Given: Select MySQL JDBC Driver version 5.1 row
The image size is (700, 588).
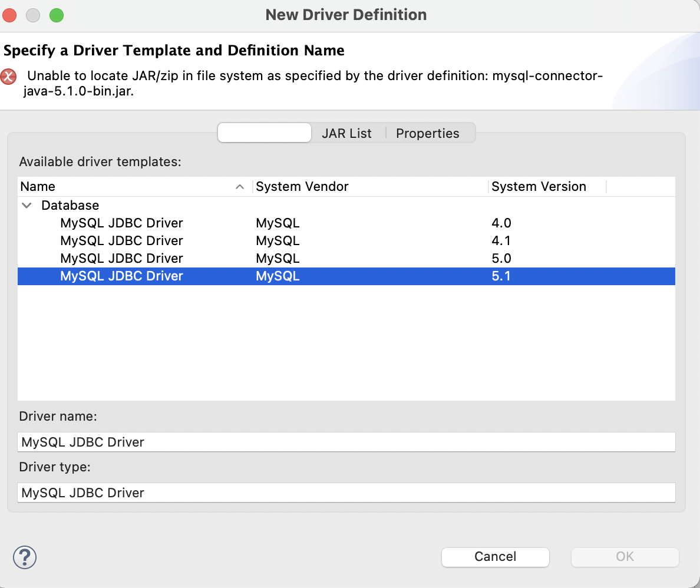Looking at the screenshot, I should pos(346,276).
